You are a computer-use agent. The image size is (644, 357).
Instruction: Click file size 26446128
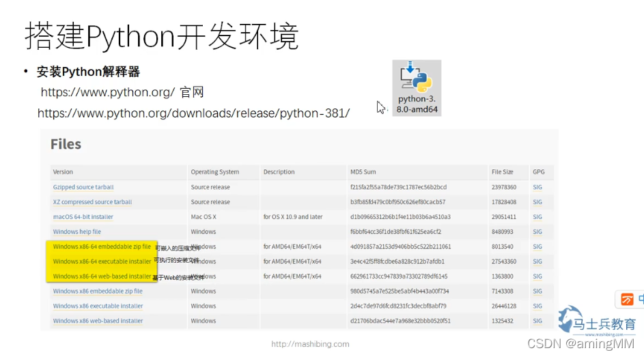pyautogui.click(x=504, y=306)
